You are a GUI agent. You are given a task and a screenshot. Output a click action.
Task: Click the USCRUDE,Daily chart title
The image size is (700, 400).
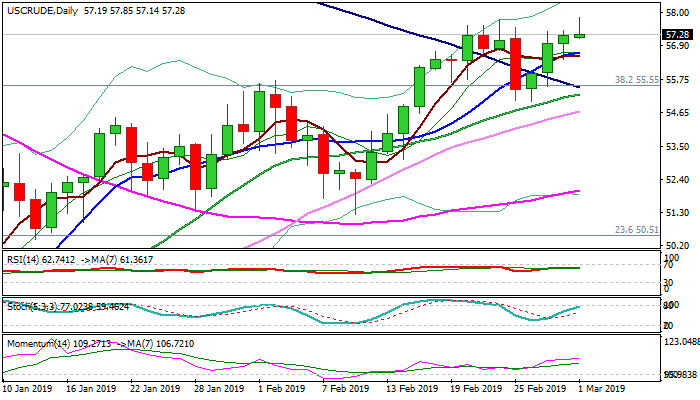[39, 10]
